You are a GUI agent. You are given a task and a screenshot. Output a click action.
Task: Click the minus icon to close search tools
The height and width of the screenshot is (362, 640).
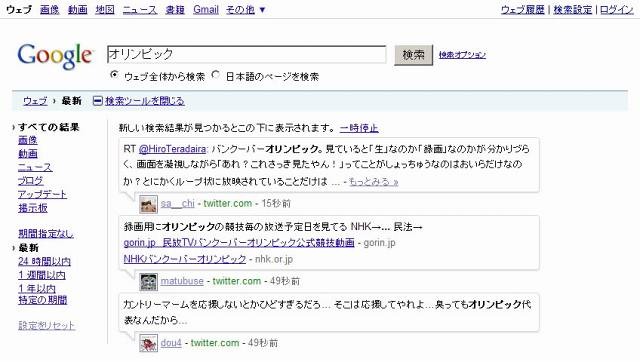[x=98, y=101]
